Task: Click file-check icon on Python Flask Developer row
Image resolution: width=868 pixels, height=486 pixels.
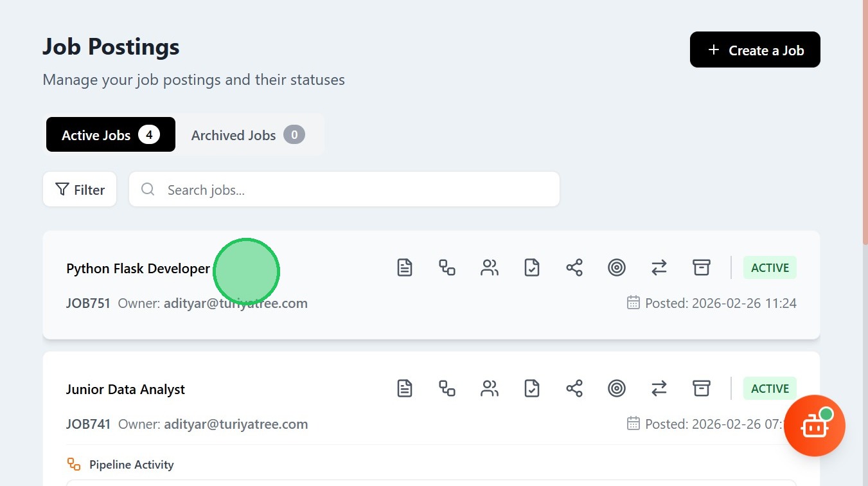Action: click(x=532, y=267)
